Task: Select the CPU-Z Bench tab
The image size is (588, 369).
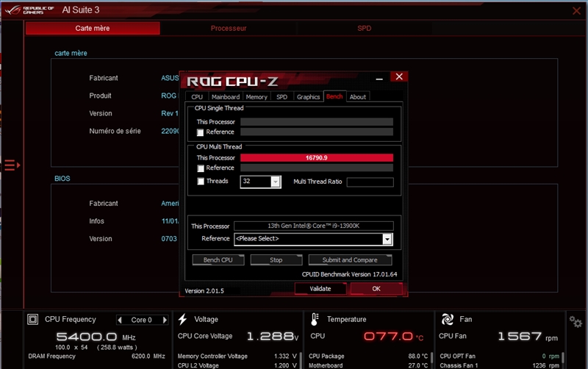Action: click(x=334, y=96)
